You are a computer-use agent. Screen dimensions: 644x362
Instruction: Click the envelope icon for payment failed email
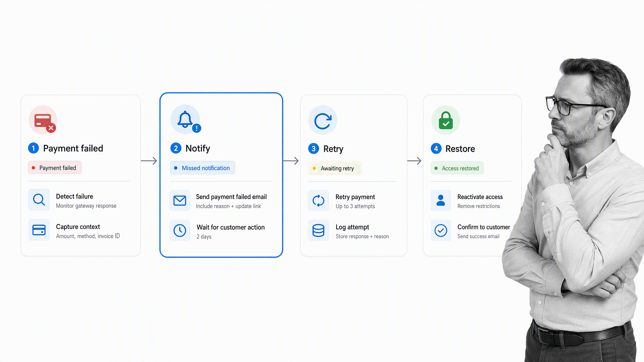point(180,200)
